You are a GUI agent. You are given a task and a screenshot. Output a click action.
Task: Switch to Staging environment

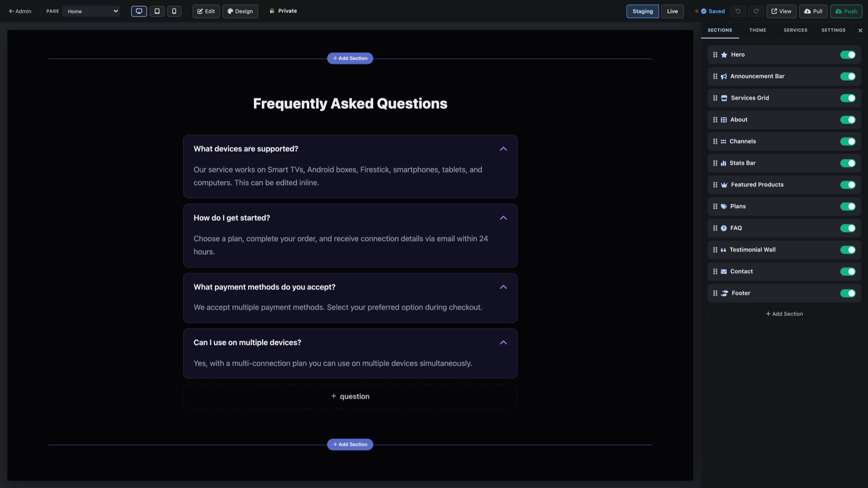tap(642, 11)
